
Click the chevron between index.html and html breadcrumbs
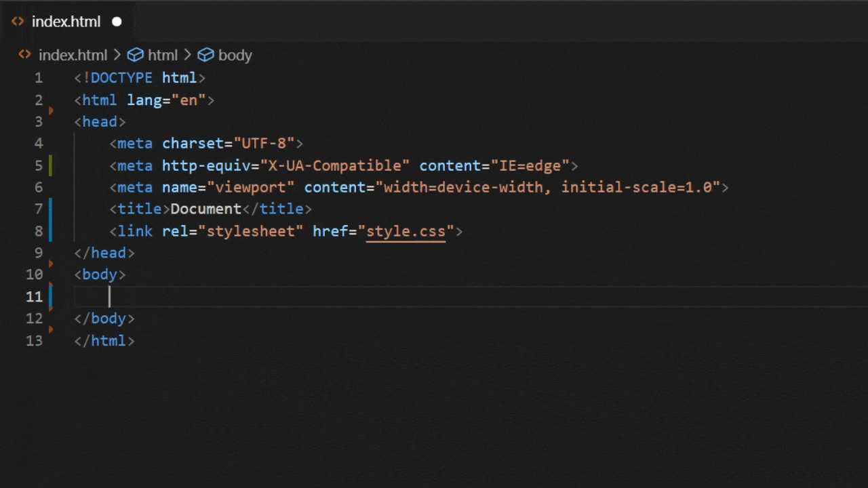117,55
